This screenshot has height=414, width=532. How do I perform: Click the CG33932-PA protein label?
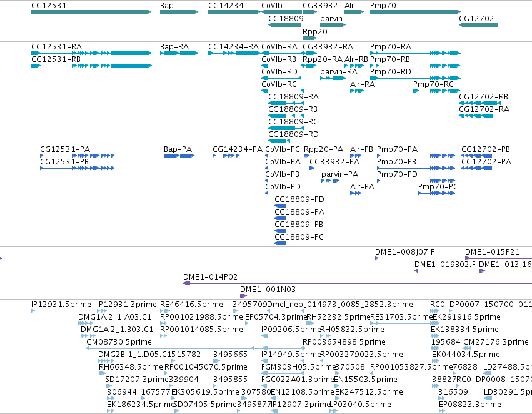click(x=334, y=162)
